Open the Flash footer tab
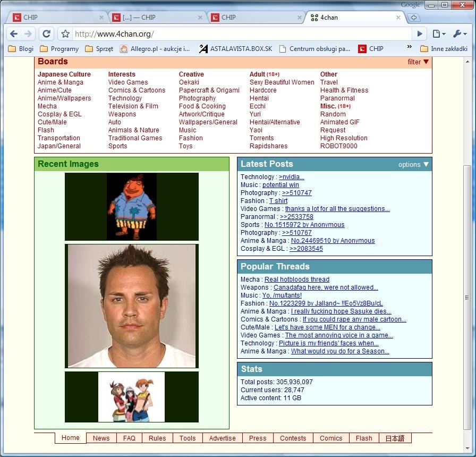Viewport: 476px width, 457px height. [x=364, y=438]
